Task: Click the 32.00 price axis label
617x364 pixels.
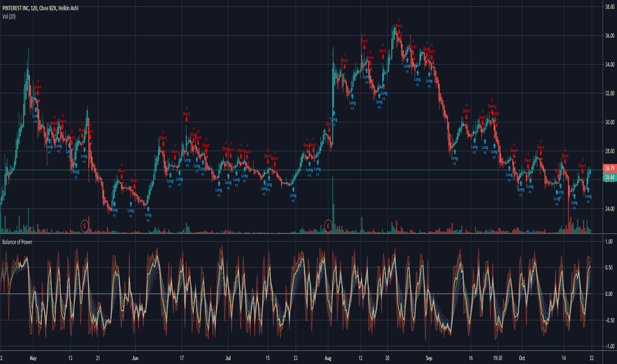Action: point(610,94)
